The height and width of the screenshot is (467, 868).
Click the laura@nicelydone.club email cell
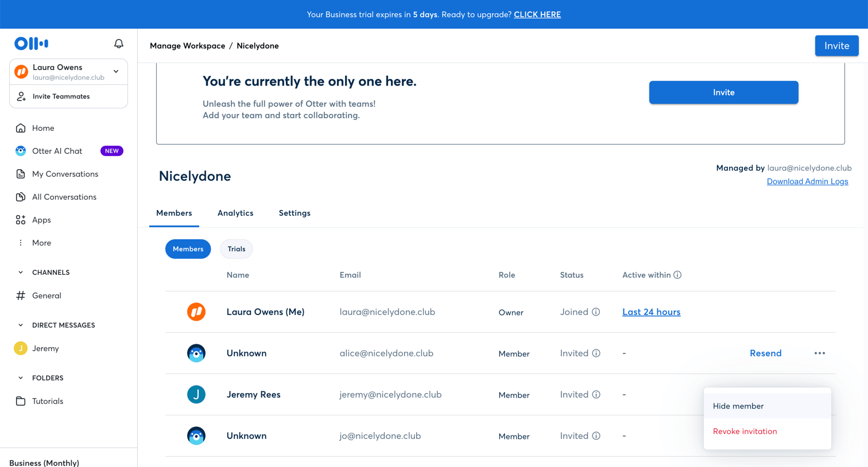coord(387,312)
